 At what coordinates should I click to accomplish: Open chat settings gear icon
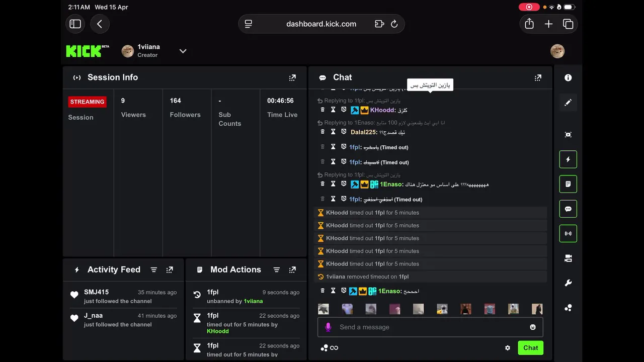pyautogui.click(x=508, y=348)
